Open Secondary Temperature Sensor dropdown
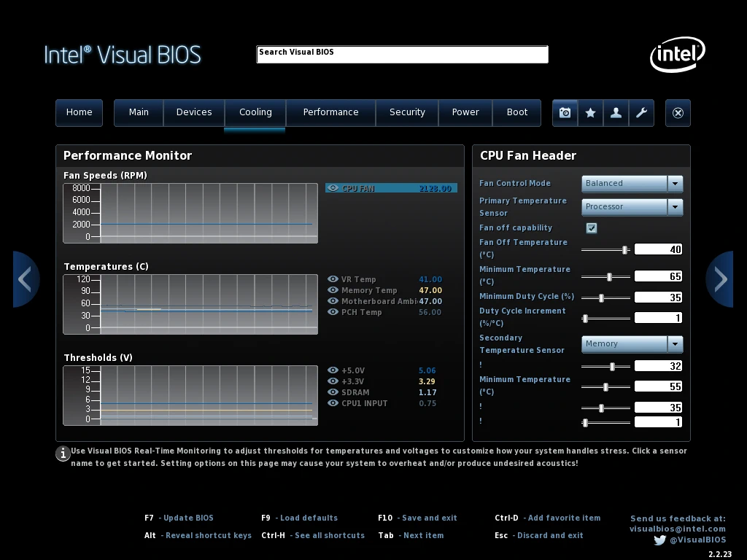 click(x=675, y=344)
